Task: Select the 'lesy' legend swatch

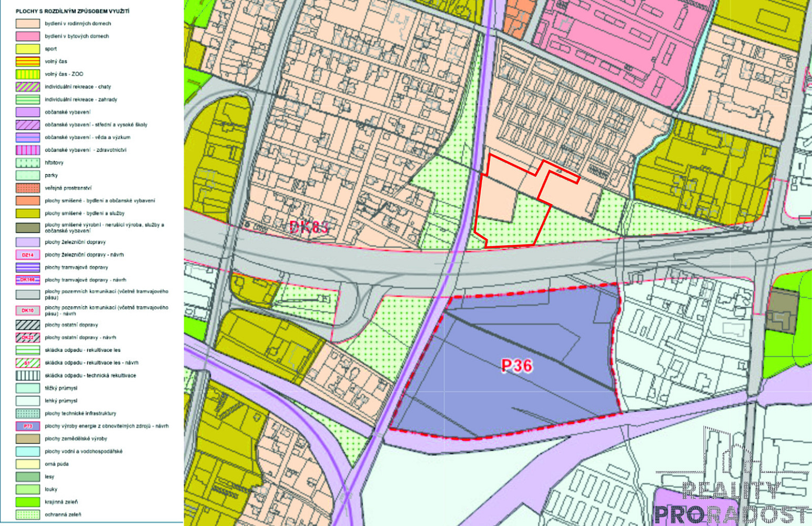Action: (27, 477)
